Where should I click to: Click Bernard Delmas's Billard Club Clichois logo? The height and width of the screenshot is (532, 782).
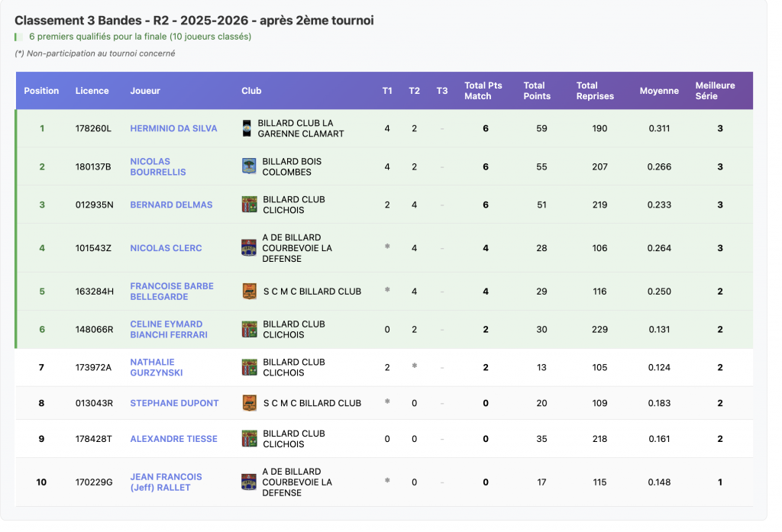[249, 205]
